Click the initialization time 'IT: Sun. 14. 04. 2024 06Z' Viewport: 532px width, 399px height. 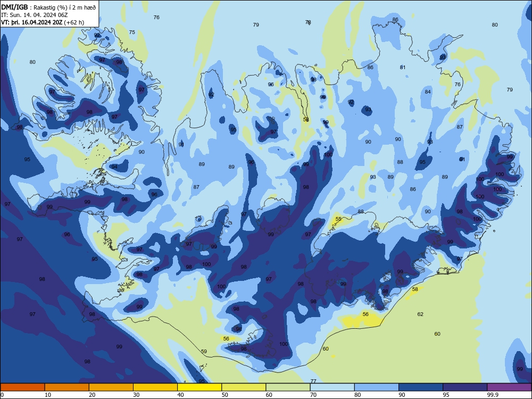(34, 15)
